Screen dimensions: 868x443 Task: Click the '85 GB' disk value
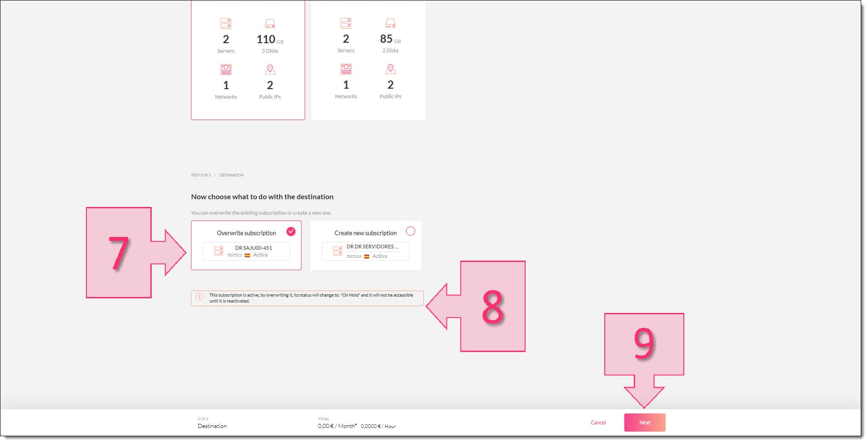coord(391,39)
